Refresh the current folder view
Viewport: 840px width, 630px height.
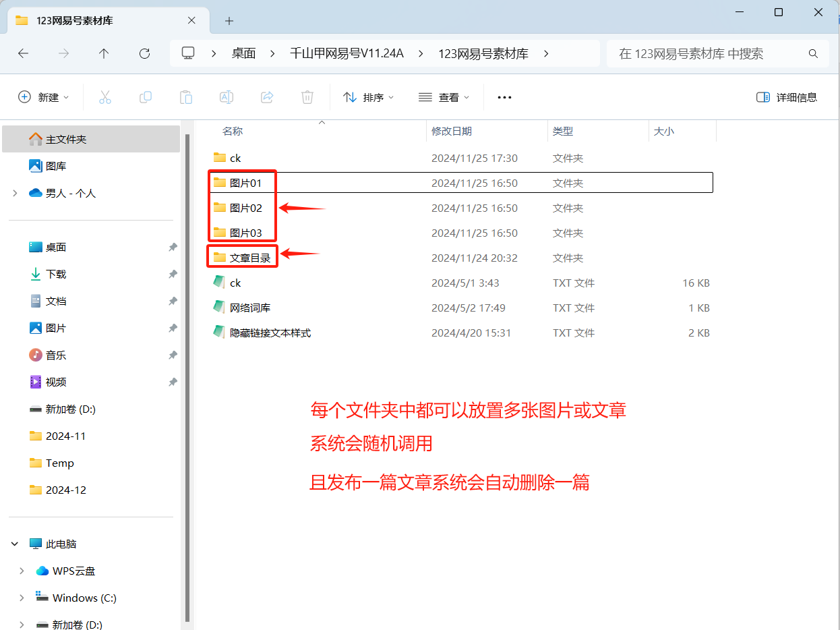coord(144,53)
